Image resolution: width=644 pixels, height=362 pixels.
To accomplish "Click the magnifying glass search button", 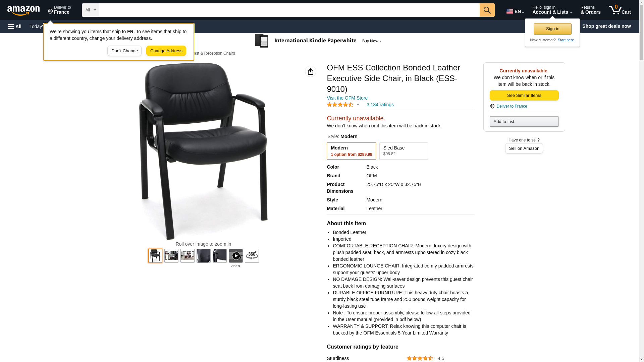I will pyautogui.click(x=487, y=10).
